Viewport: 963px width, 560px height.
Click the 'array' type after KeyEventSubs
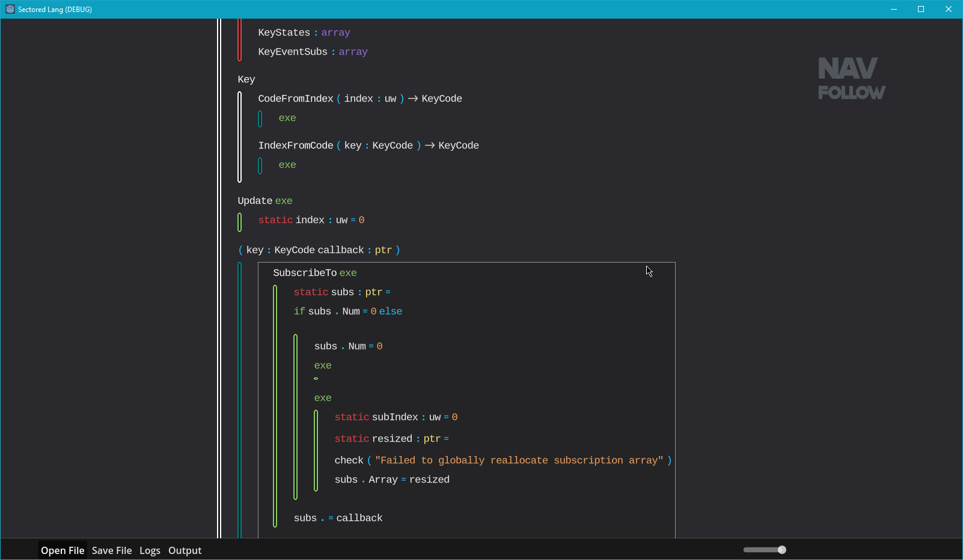click(x=353, y=52)
